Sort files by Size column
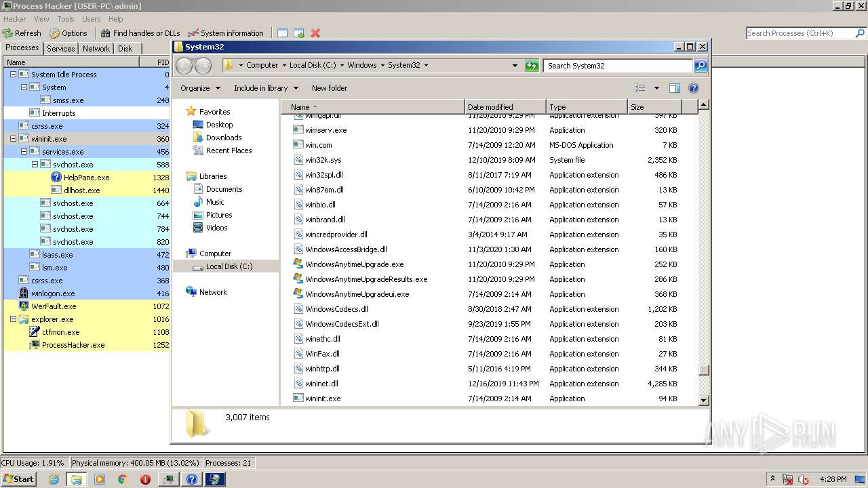This screenshot has height=488, width=868. (654, 107)
